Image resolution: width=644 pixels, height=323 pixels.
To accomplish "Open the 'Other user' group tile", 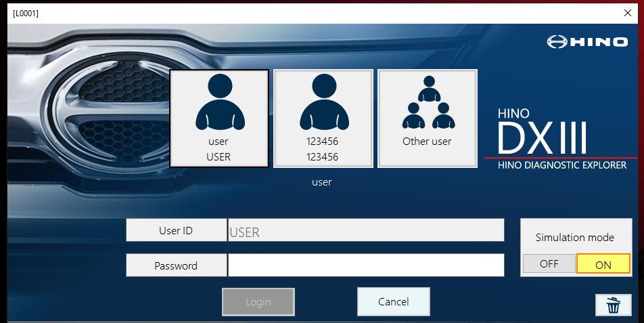I will (x=427, y=119).
